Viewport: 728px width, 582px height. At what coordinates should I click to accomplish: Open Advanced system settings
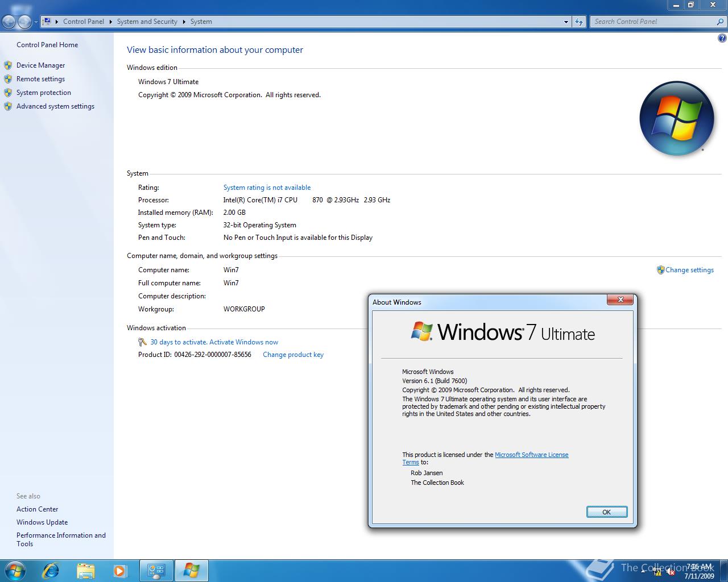point(55,106)
